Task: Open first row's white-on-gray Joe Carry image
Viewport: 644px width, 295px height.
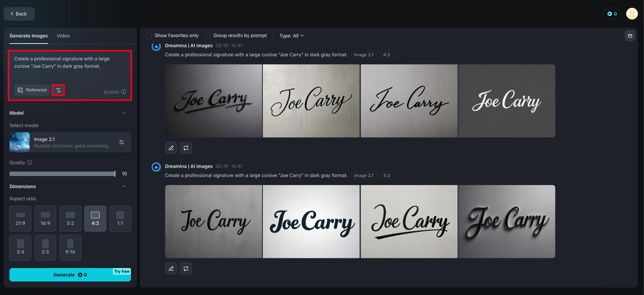Action: (507, 101)
